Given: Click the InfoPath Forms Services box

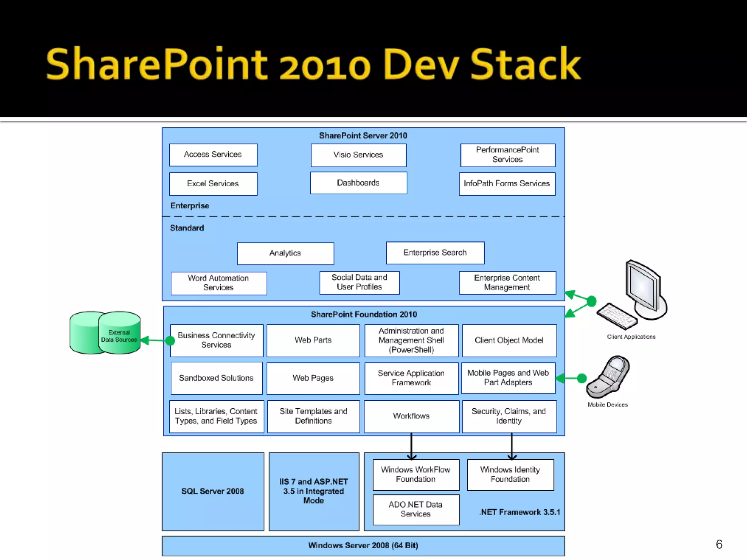Looking at the screenshot, I should [x=507, y=184].
